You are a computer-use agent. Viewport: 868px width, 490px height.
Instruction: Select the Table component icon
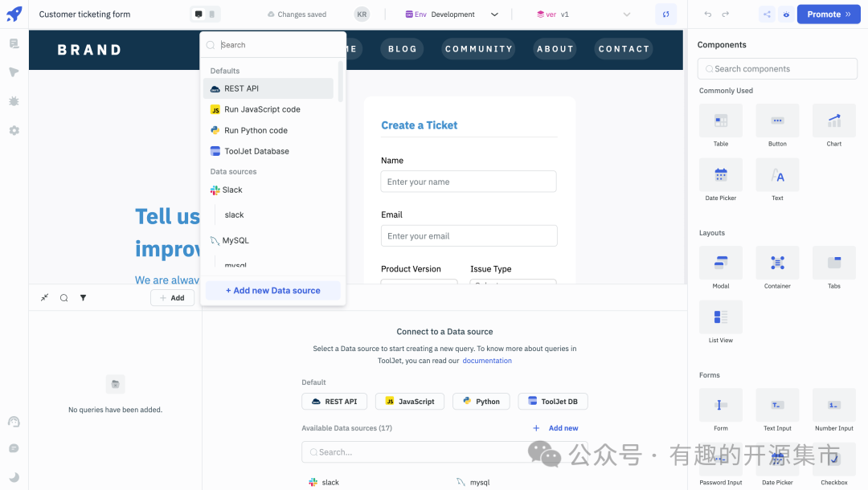721,120
